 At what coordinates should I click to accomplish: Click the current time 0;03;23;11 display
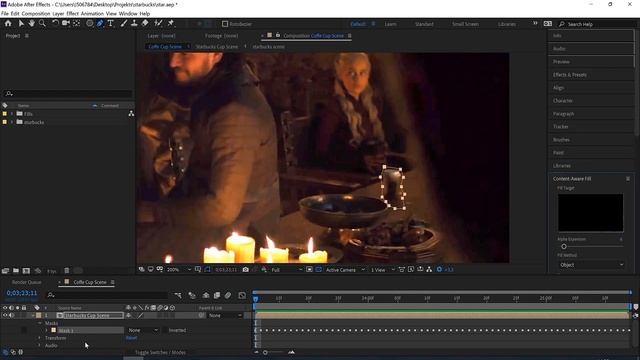[22, 293]
